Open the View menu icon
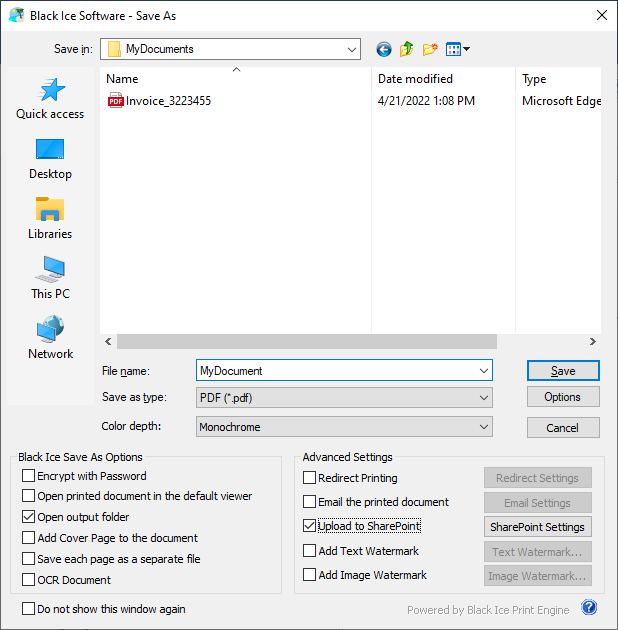This screenshot has height=630, width=618. pyautogui.click(x=458, y=49)
